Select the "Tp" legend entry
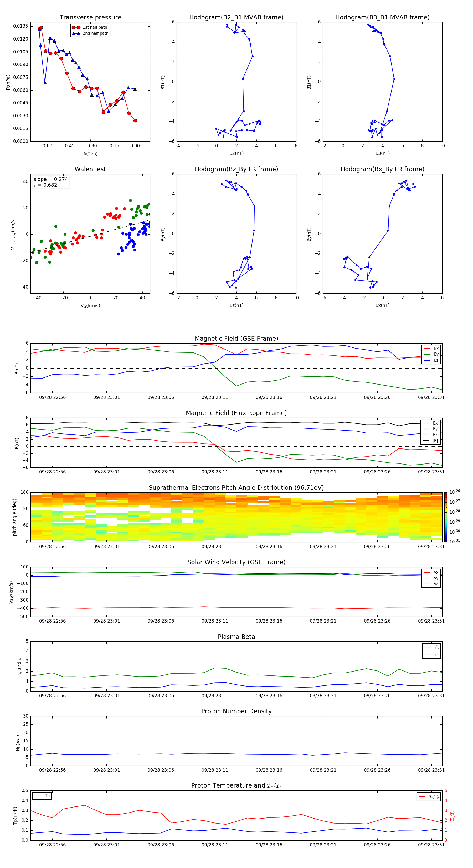This screenshot has height=868, width=473. [x=42, y=796]
